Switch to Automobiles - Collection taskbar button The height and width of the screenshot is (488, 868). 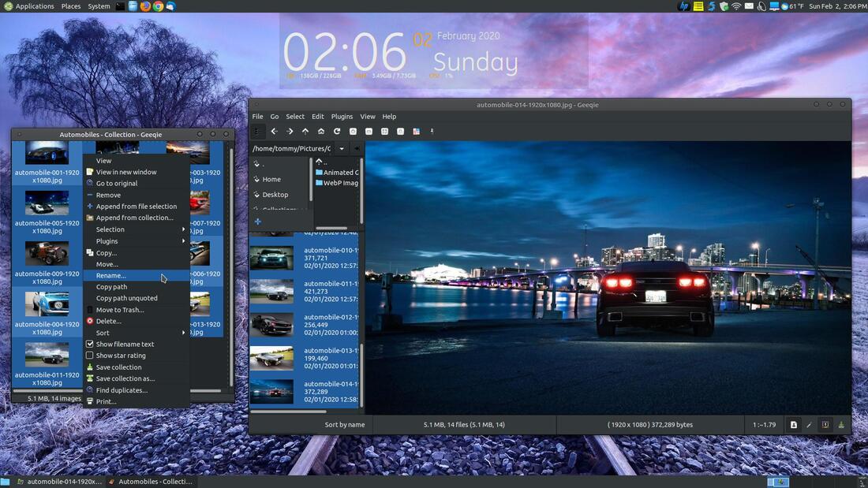pyautogui.click(x=151, y=482)
